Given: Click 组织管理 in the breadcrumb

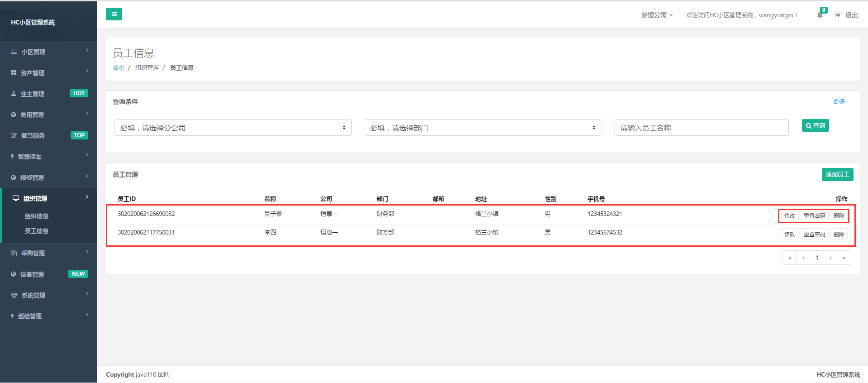Looking at the screenshot, I should (x=147, y=67).
